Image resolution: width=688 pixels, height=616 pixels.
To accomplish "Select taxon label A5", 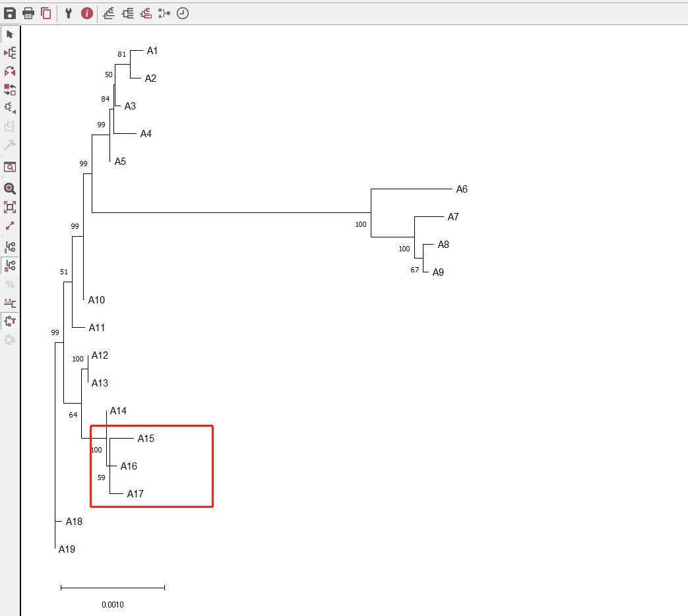I will (120, 162).
